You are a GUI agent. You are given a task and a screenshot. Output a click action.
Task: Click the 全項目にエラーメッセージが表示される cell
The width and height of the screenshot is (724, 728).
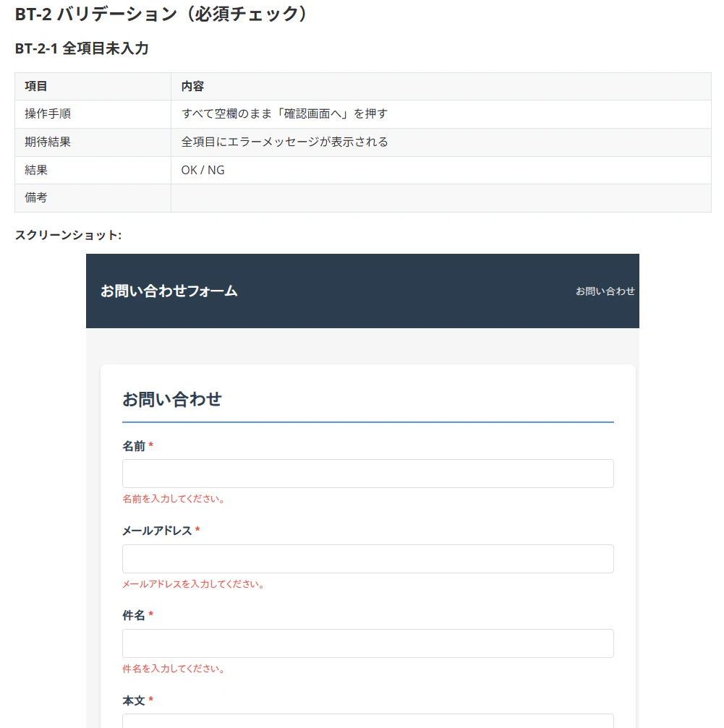(441, 142)
